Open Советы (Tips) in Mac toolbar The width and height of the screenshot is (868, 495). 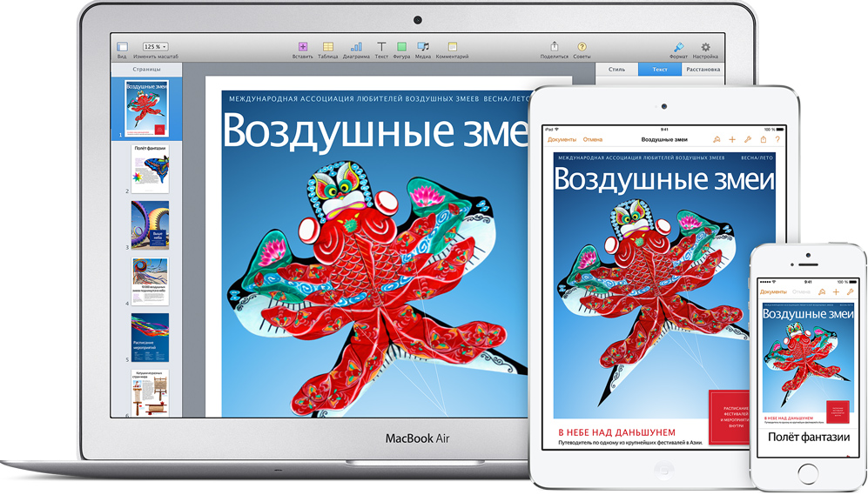582,47
